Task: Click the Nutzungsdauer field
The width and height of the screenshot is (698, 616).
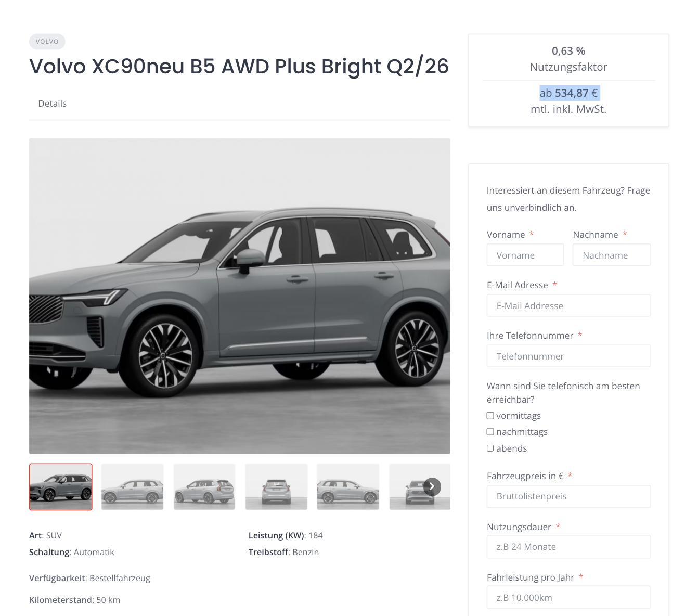Action: (x=568, y=547)
